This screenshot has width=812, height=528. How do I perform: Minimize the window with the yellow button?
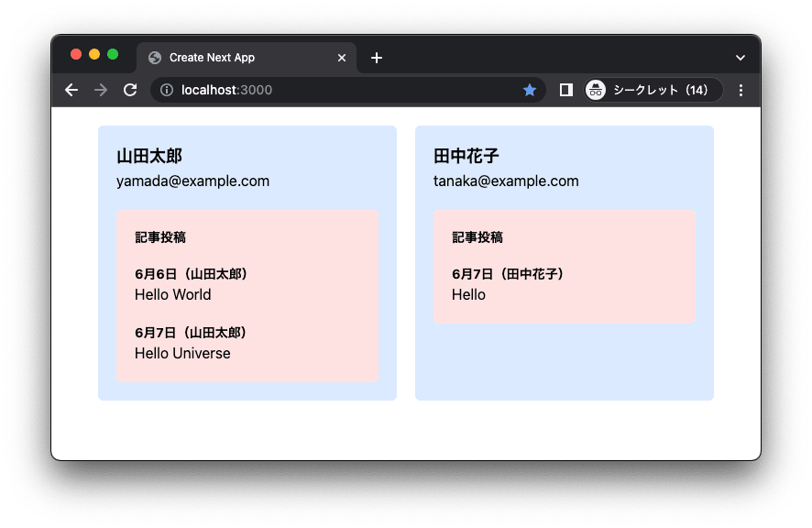click(94, 54)
